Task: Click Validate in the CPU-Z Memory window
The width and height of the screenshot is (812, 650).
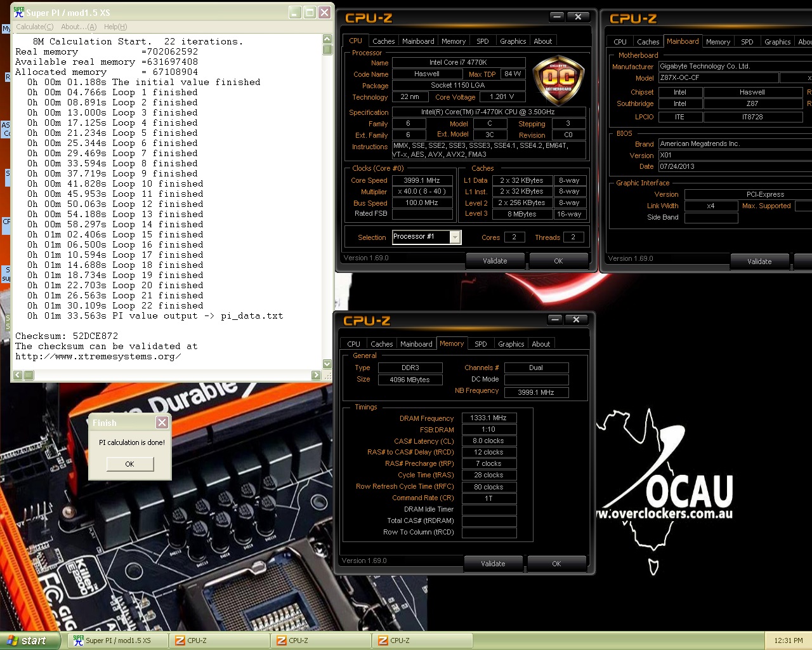Action: click(493, 564)
